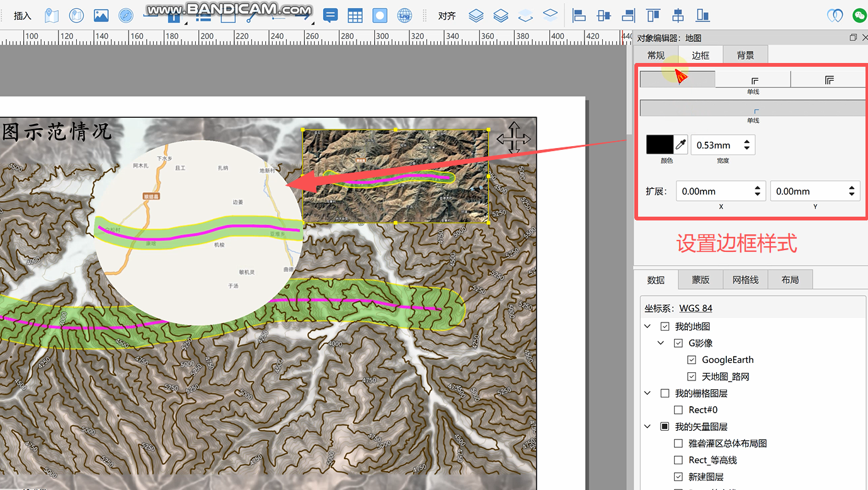Enable the 我的栅格图层 checkbox

pyautogui.click(x=665, y=394)
